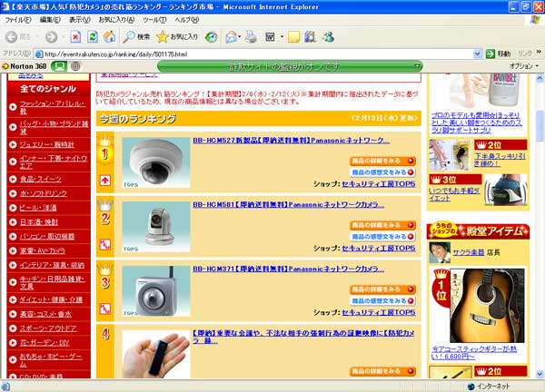Open the お気に入り(A) menu
Screen dimensions: 545x392
tap(116, 20)
